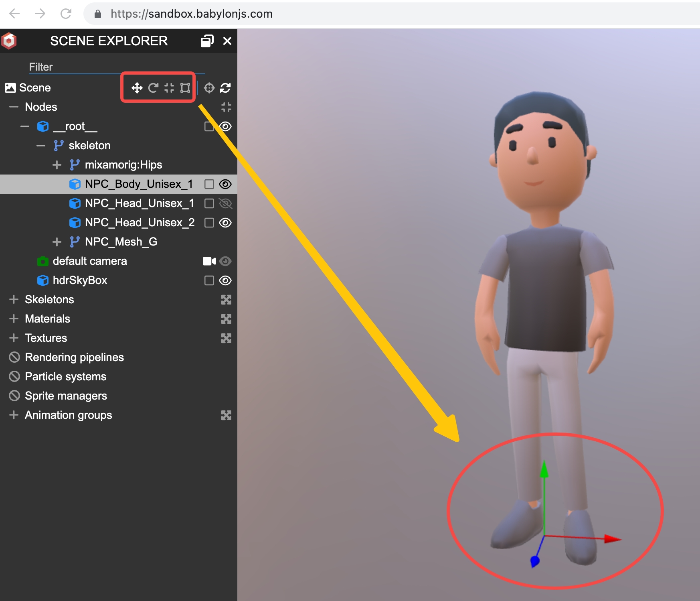Expand the Materials section
The height and width of the screenshot is (601, 700).
click(14, 319)
